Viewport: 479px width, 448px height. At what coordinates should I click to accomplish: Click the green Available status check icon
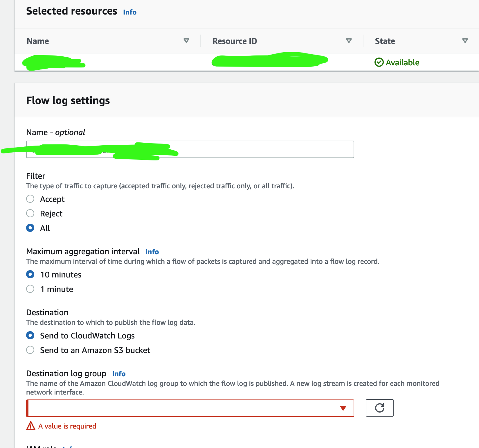(x=379, y=62)
